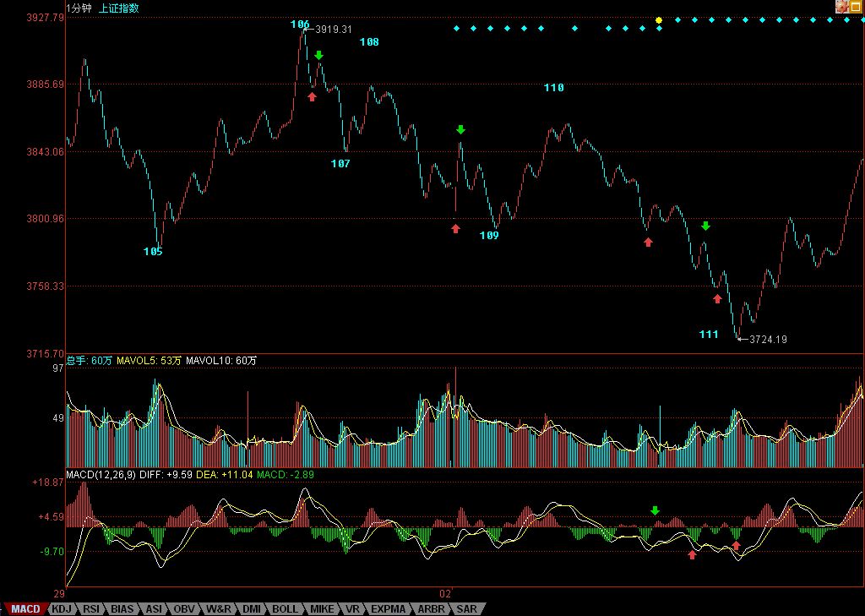Screen dimensions: 865x616
Task: Switch to the RSI indicator tab
Action: pos(91,608)
